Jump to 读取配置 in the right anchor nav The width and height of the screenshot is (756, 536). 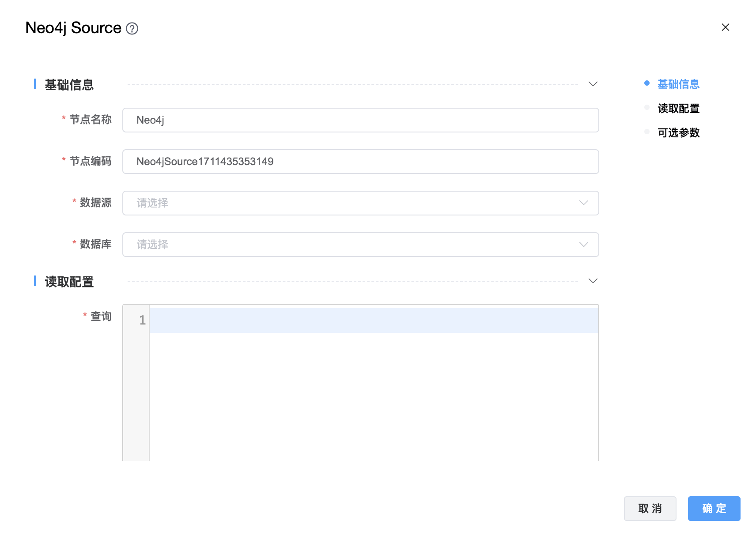point(678,109)
